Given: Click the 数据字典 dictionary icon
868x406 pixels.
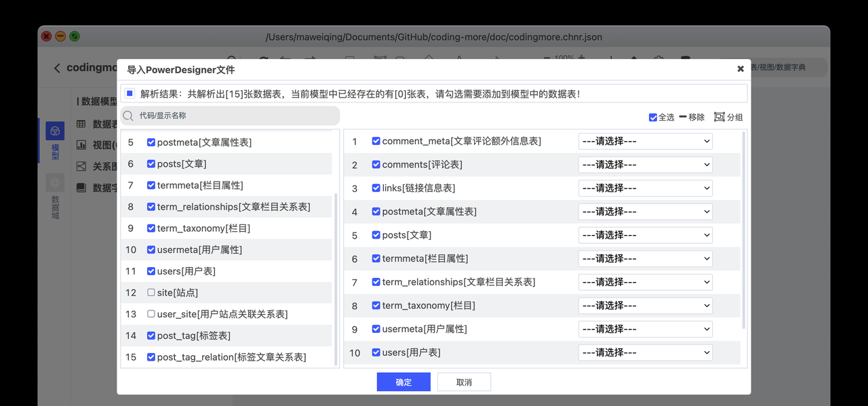Looking at the screenshot, I should (x=83, y=187).
